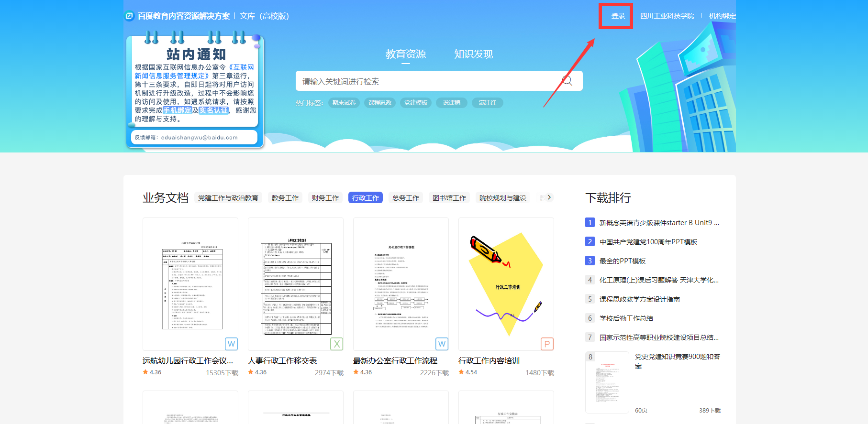
Task: Select the 财务工作 category tab
Action: coord(325,198)
